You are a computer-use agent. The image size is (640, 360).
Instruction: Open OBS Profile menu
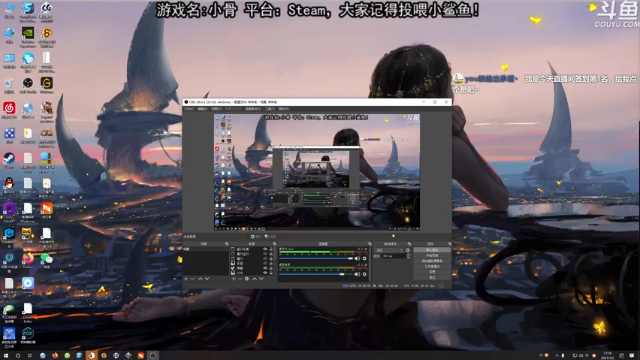(233, 109)
